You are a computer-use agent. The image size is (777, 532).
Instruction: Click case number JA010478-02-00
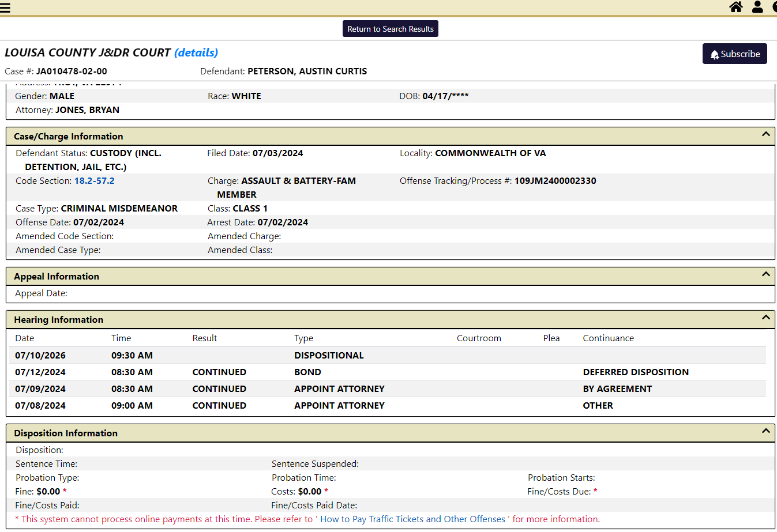pyautogui.click(x=72, y=71)
